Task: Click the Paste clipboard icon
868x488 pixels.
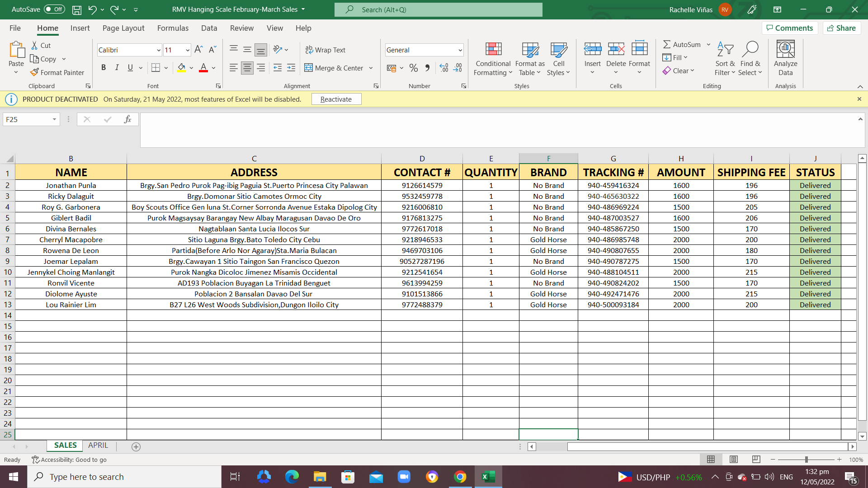Action: pyautogui.click(x=17, y=50)
